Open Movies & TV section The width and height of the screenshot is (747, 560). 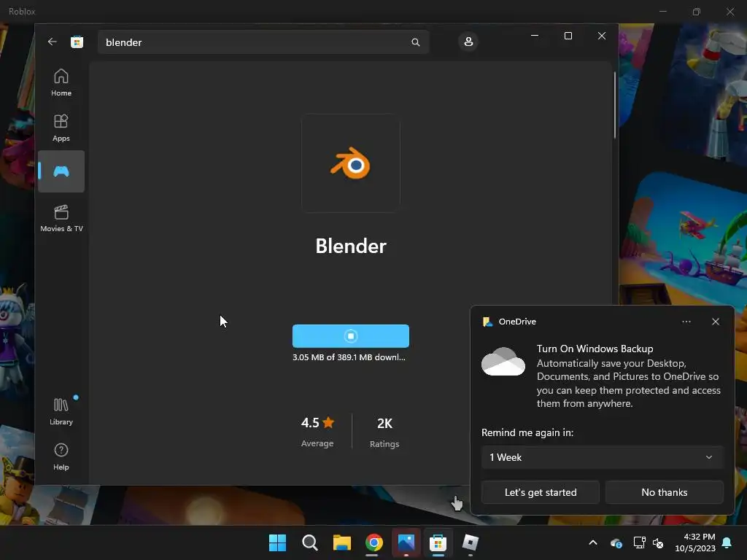61,219
